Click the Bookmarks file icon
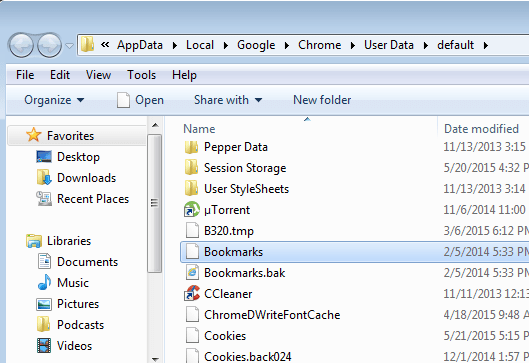The height and width of the screenshot is (363, 529). coord(192,252)
